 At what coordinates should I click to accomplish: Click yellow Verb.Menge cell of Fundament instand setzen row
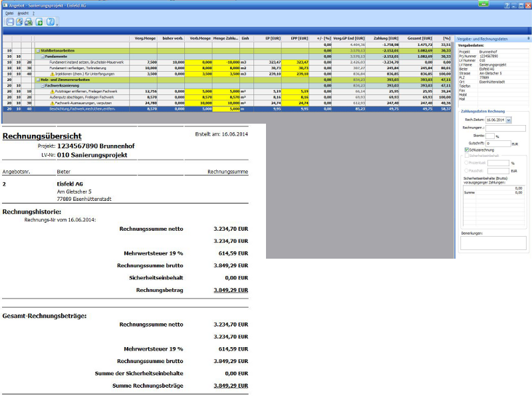tap(198, 63)
